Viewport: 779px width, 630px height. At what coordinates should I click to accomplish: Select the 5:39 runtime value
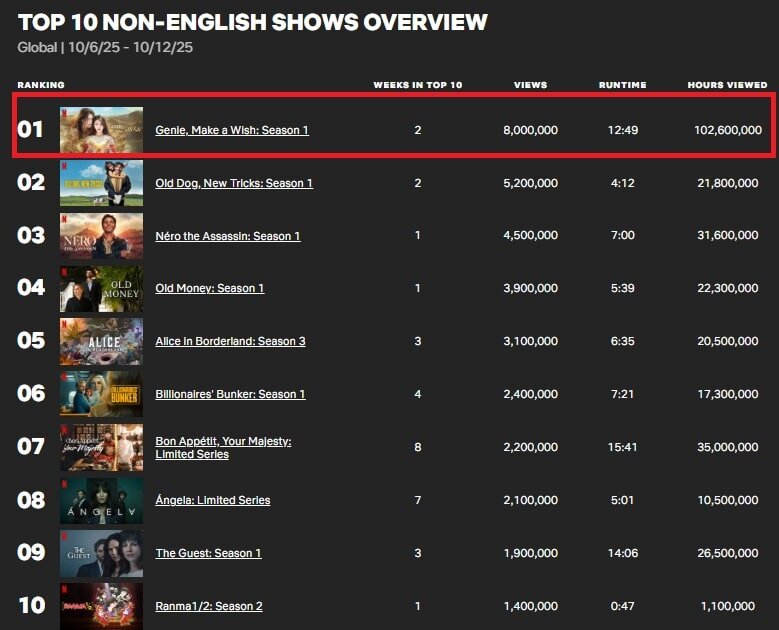[623, 288]
